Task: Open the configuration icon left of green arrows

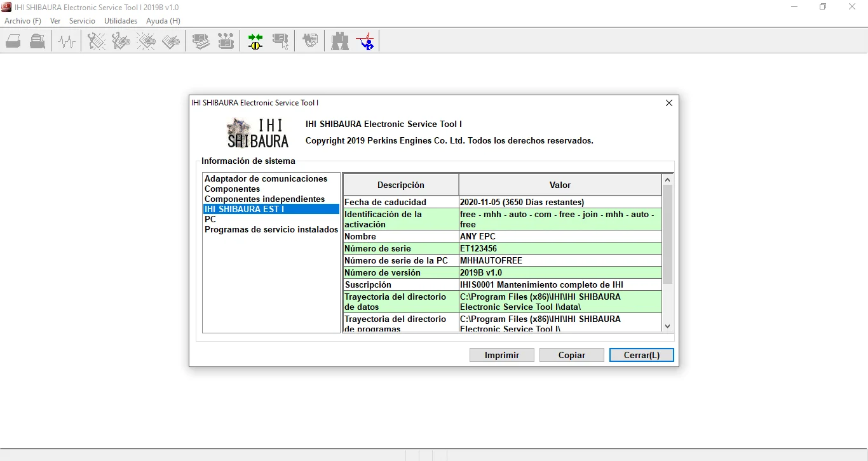Action: (x=226, y=42)
